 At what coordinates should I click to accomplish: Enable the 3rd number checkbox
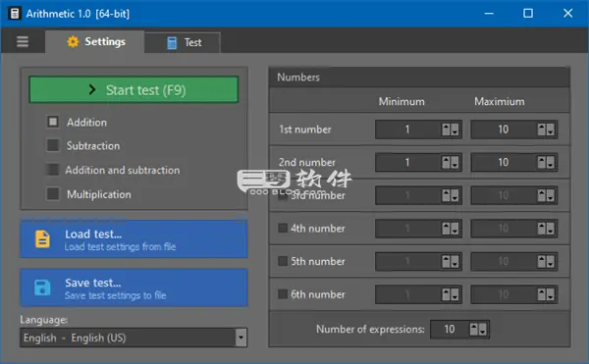tap(283, 196)
